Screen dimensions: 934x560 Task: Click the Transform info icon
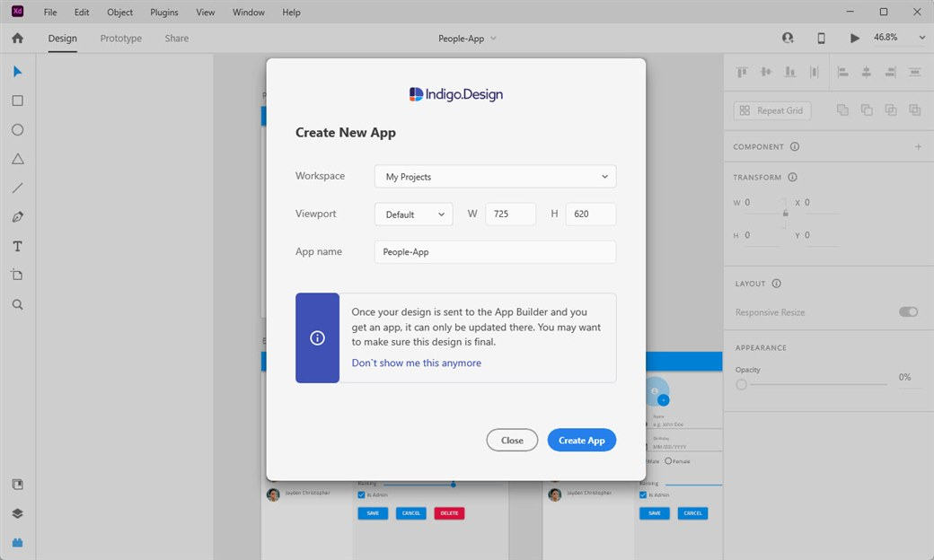[x=792, y=177]
